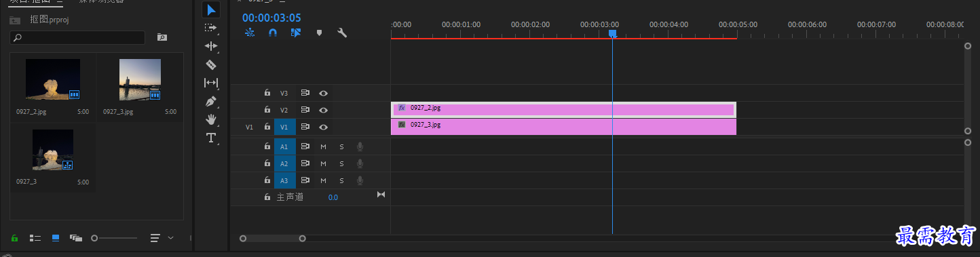Click the 0927_2.jpg clip on V2
980x257 pixels.
563,110
